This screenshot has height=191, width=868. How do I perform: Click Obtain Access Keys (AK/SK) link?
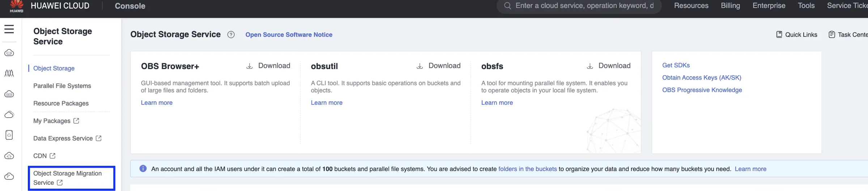coord(702,78)
